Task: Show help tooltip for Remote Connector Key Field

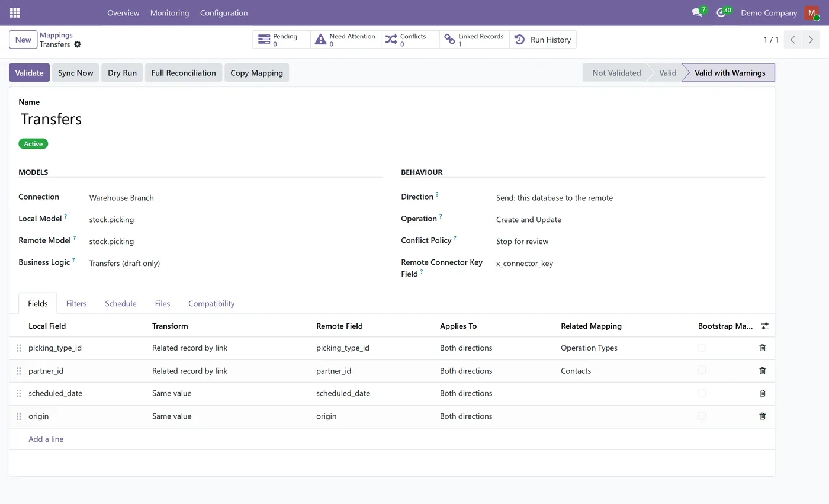Action: pos(422,272)
